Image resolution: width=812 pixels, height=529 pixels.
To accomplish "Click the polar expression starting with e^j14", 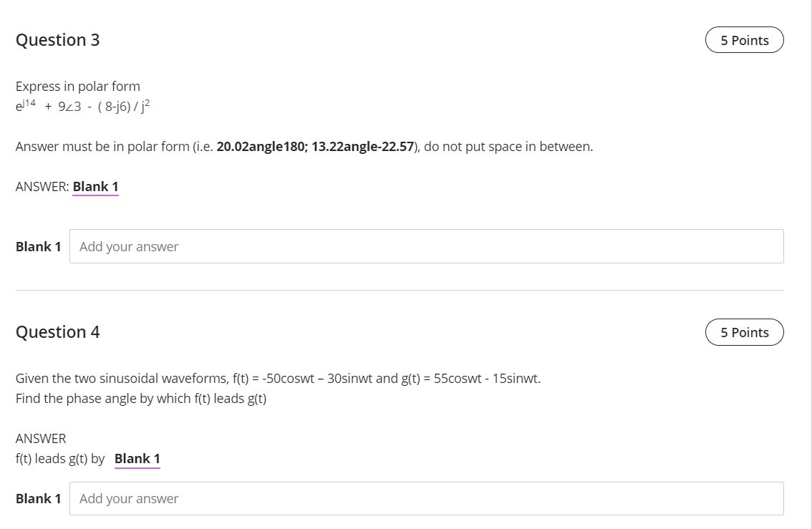I will [x=83, y=107].
